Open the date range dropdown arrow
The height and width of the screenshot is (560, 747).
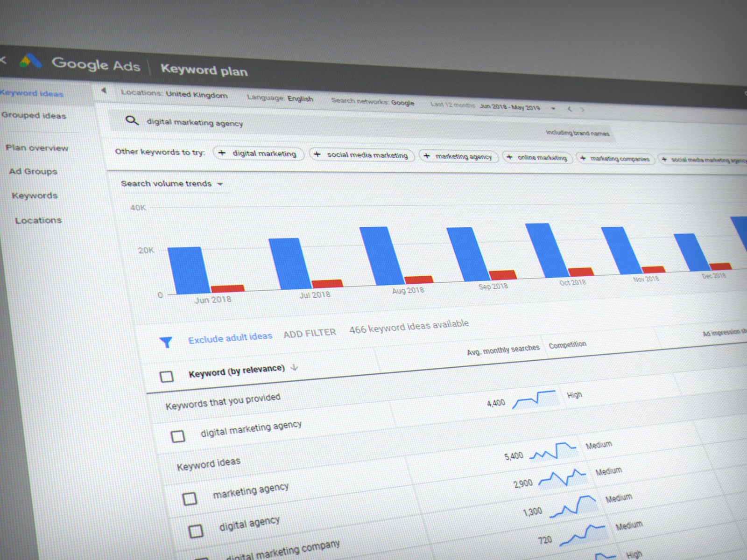pos(553,108)
